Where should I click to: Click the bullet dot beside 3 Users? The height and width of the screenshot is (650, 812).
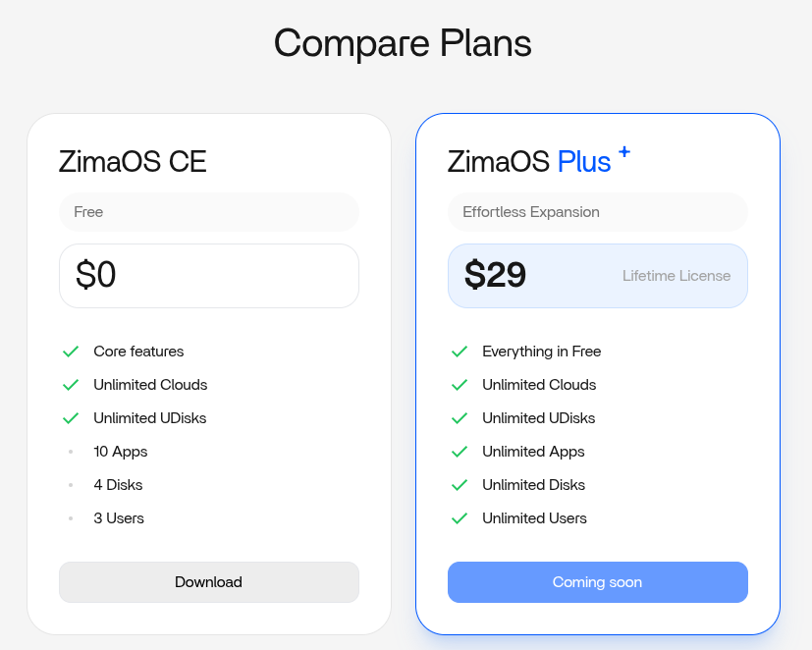pos(71,518)
